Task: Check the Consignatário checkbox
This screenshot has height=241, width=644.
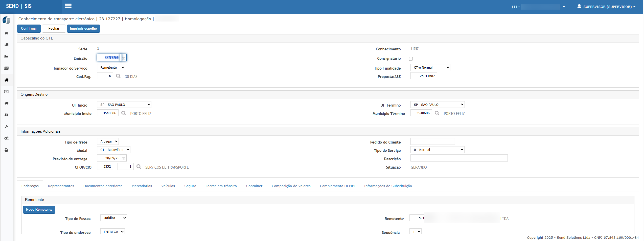Action: [411, 59]
